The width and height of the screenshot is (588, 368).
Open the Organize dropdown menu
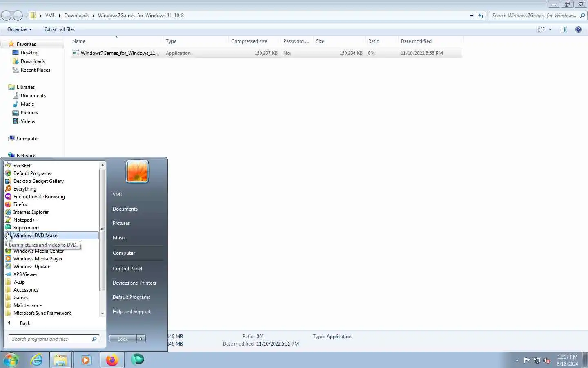pyautogui.click(x=19, y=29)
